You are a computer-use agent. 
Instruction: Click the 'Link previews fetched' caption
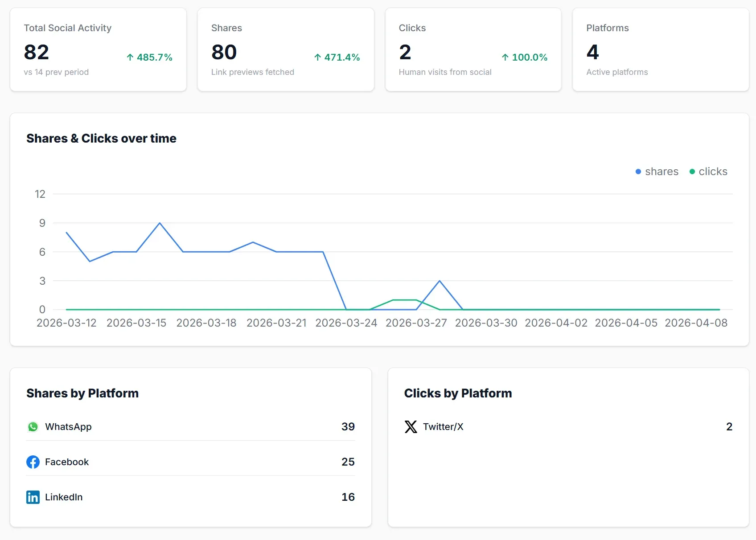[x=253, y=72]
